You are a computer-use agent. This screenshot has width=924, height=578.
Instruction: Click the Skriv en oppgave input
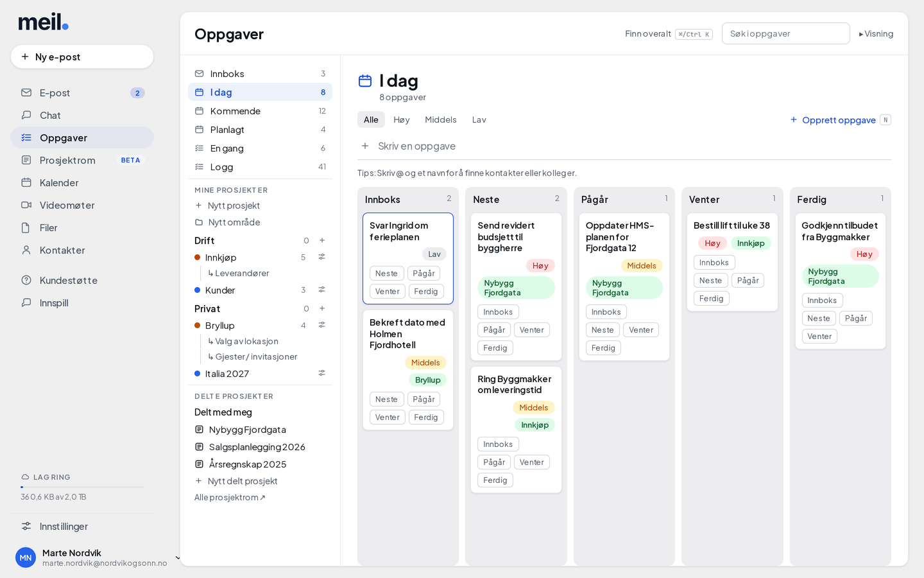pos(624,146)
